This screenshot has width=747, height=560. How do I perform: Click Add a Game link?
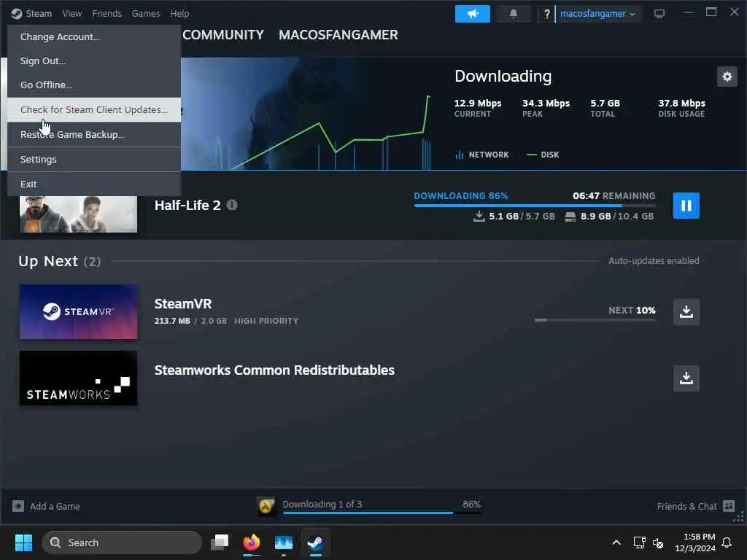(x=55, y=507)
